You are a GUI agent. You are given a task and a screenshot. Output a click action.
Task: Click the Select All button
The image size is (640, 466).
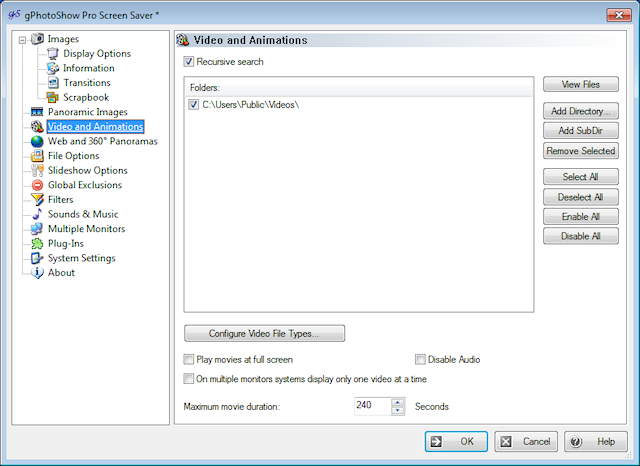580,177
